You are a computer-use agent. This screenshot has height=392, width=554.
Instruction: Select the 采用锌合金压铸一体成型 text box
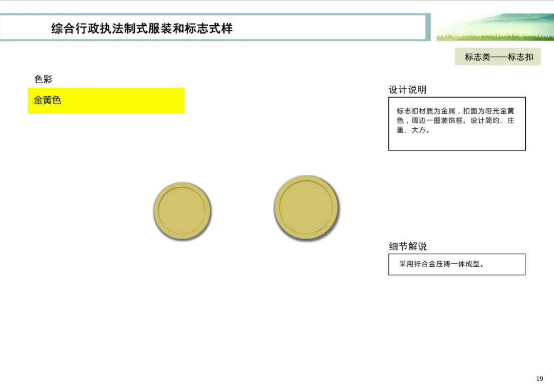(457, 264)
